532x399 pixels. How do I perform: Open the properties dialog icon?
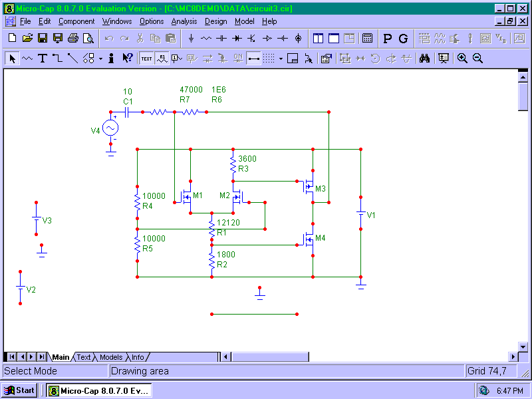coord(327,59)
